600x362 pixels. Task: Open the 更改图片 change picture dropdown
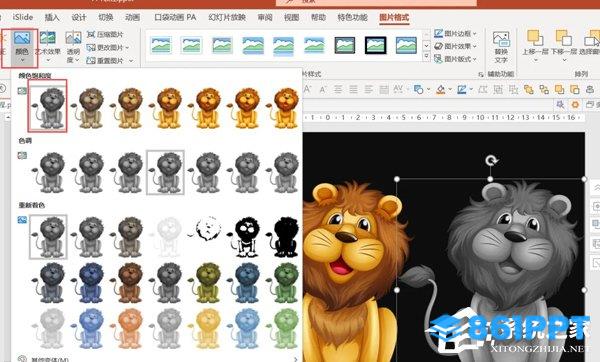108,48
